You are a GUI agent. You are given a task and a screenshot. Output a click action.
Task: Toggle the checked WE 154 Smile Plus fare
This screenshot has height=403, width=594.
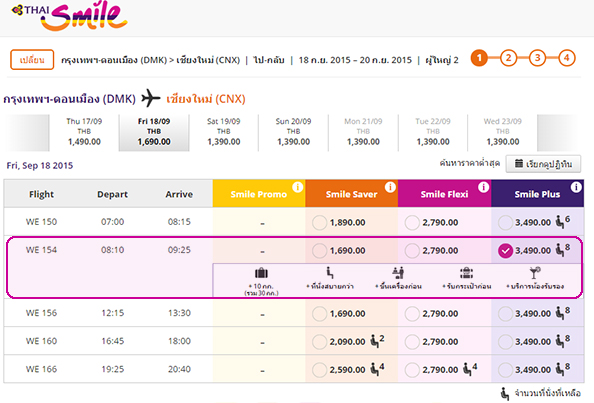(x=505, y=251)
